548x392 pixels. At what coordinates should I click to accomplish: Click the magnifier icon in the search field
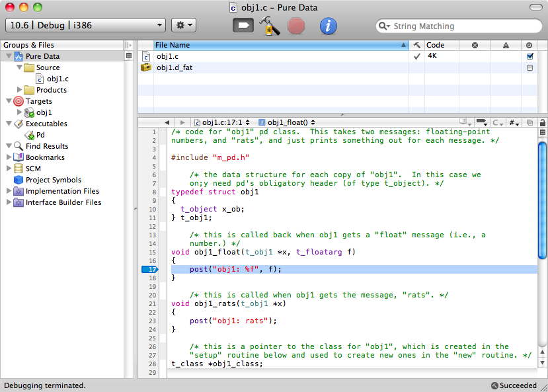tap(383, 26)
